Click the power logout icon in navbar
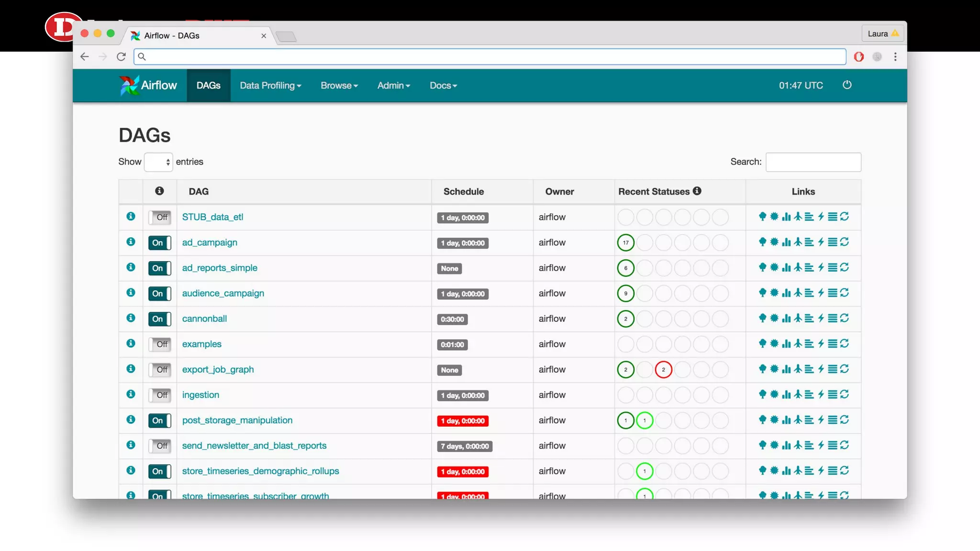The height and width of the screenshot is (551, 980). tap(847, 85)
